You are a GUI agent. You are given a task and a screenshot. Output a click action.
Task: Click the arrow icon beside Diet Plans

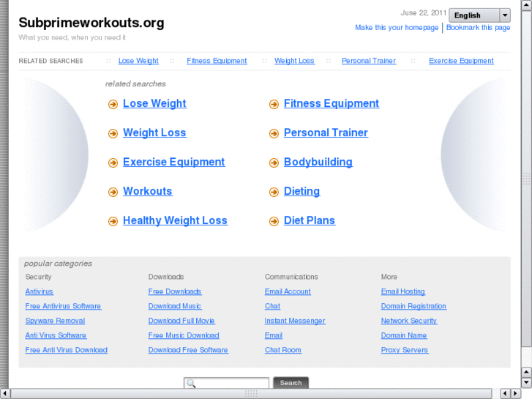click(274, 221)
